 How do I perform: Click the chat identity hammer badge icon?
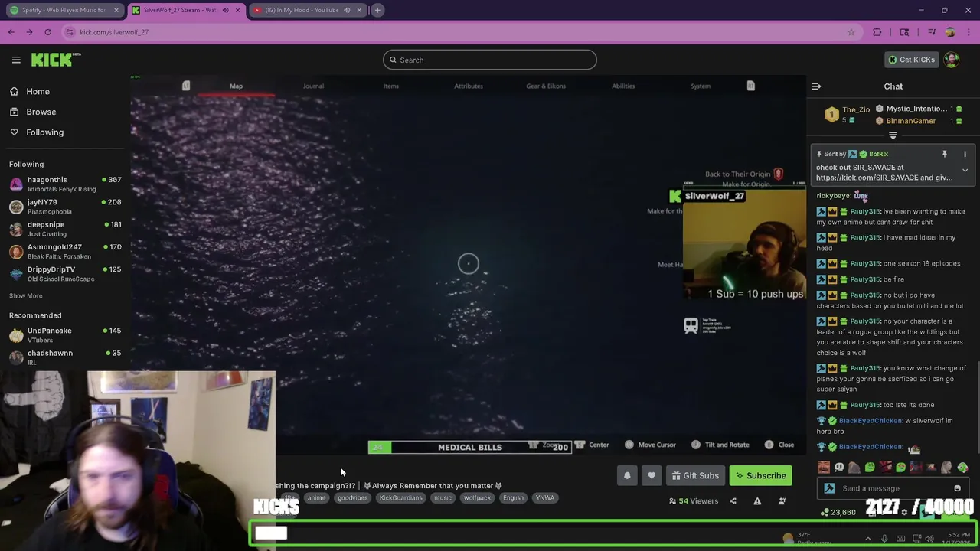829,488
